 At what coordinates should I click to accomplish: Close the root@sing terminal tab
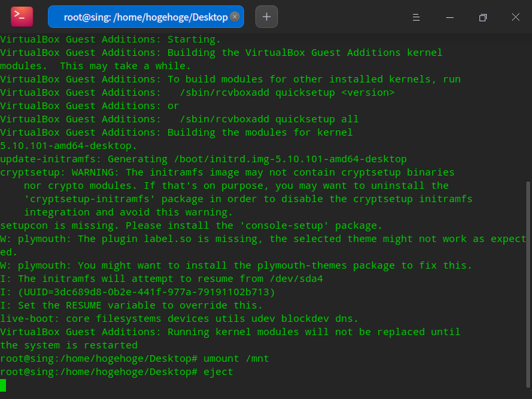click(x=235, y=16)
